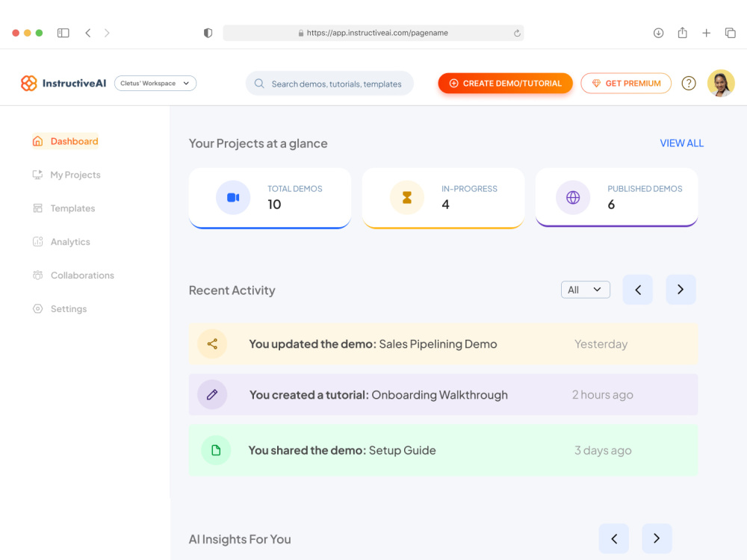Viewport: 747px width, 560px height.
Task: Open the All filter dropdown in Recent Activity
Action: point(586,290)
